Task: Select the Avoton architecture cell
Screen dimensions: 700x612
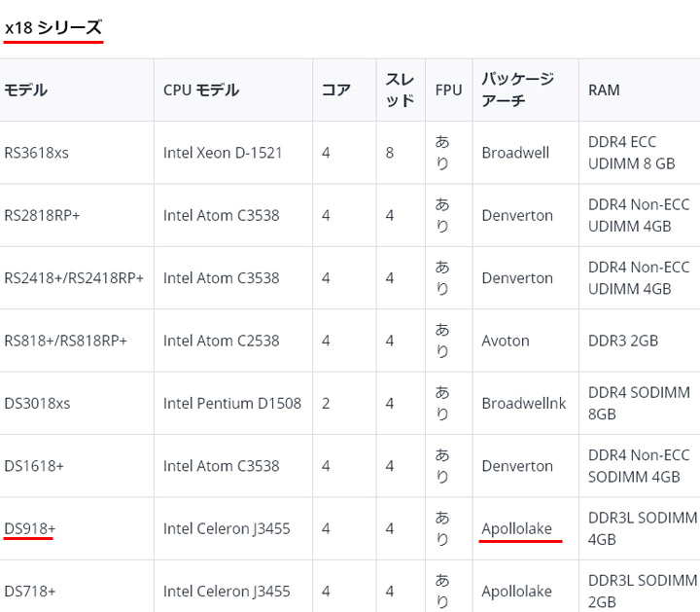Action: 506,341
